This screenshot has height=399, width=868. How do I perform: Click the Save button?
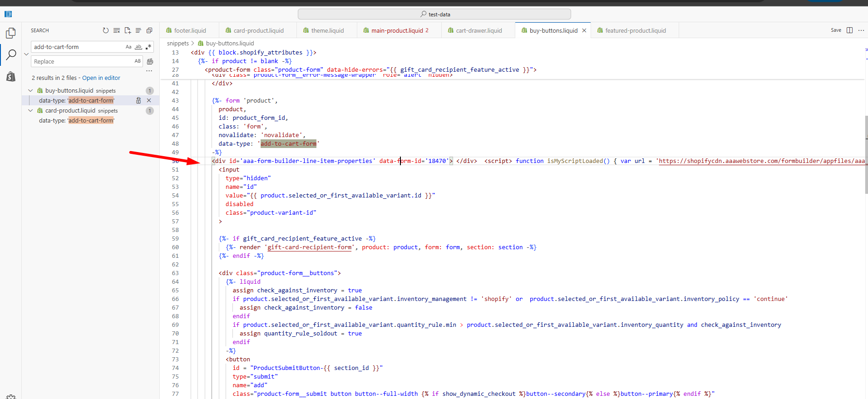836,30
